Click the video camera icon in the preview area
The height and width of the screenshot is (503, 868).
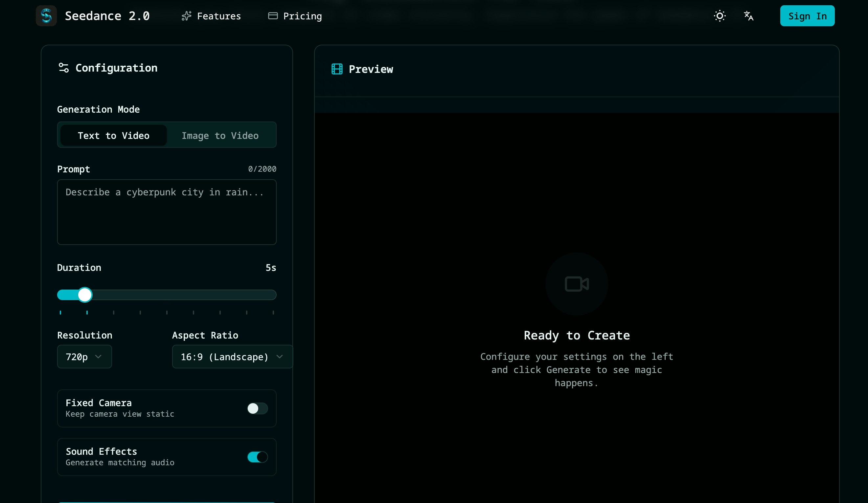pyautogui.click(x=576, y=283)
